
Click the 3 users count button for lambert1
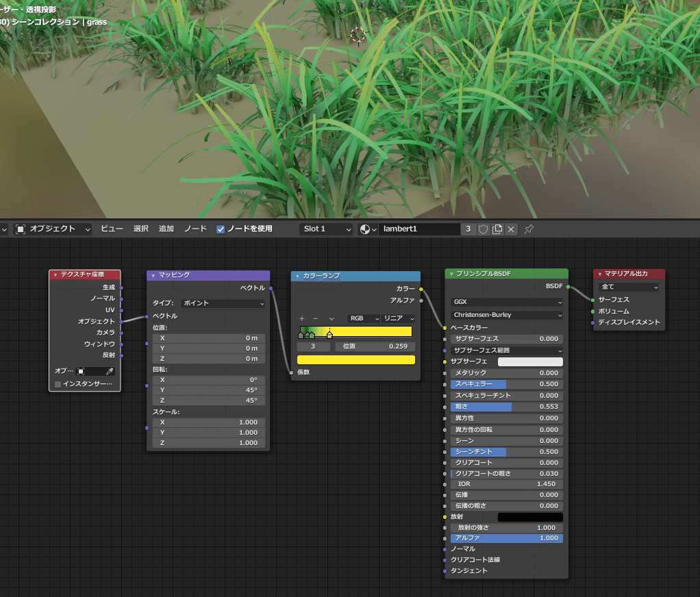[x=468, y=229]
